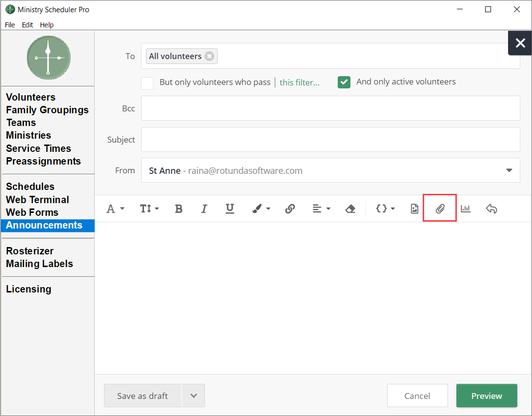Insert an image into the email body
Viewport: 532px width, 416px height.
414,208
